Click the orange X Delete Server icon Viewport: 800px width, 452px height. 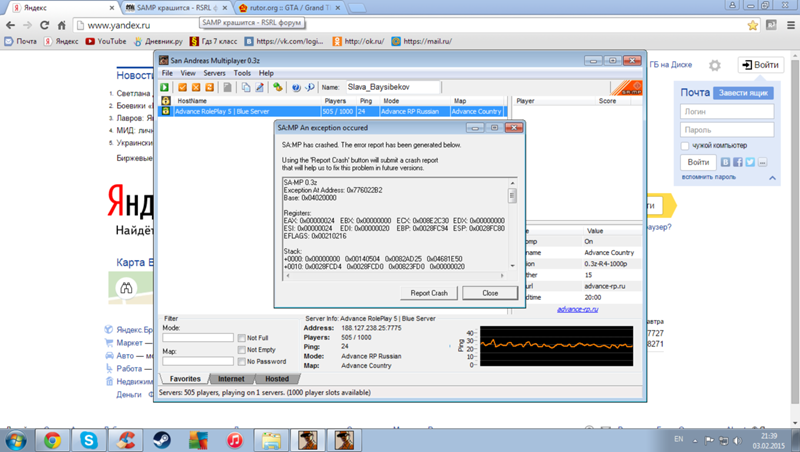click(x=195, y=87)
